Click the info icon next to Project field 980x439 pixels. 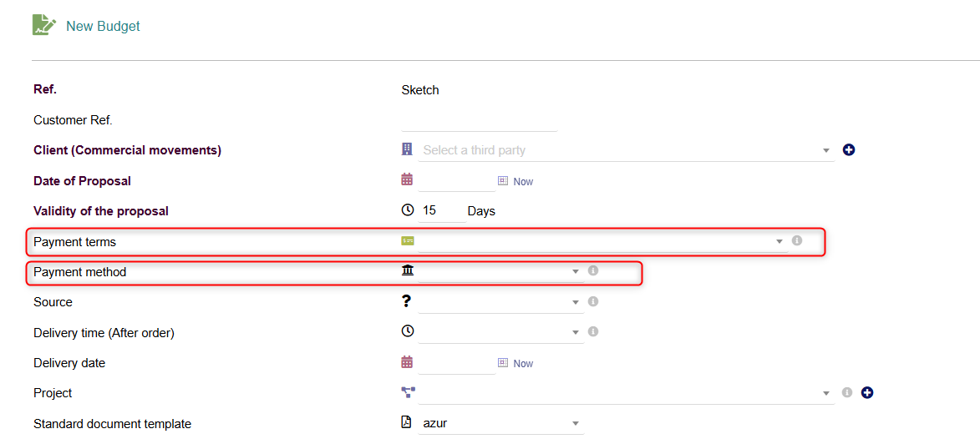click(847, 393)
